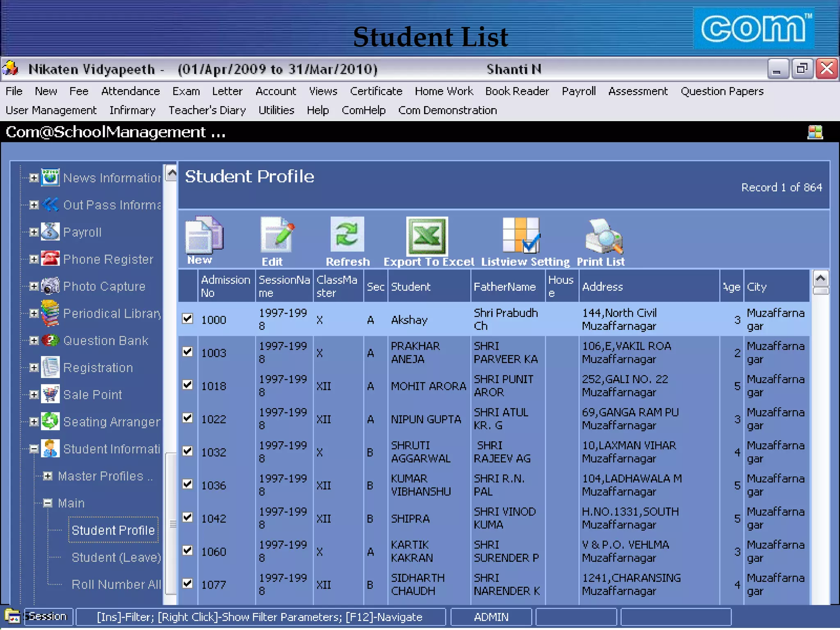The height and width of the screenshot is (630, 840).
Task: Click the Student Information person icon
Action: click(x=50, y=448)
